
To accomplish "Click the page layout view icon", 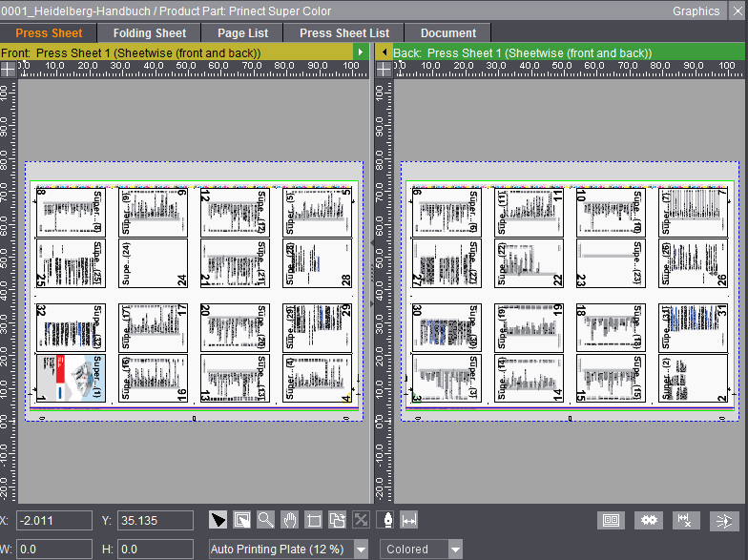I will (611, 520).
